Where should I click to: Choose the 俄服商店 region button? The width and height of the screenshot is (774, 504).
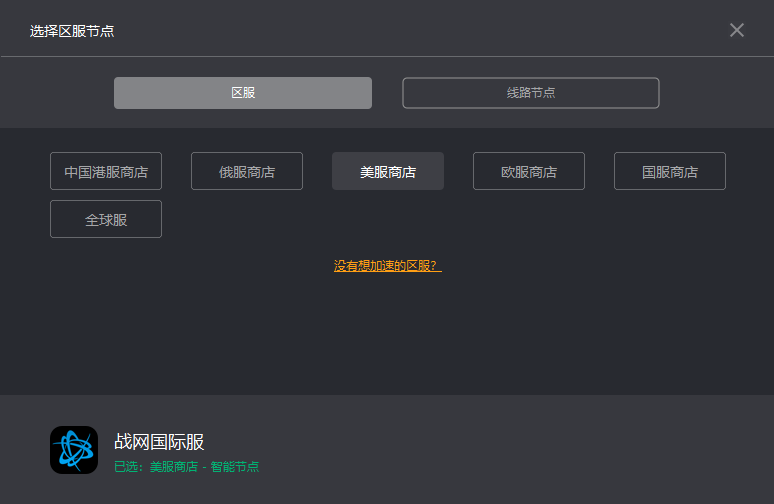(x=247, y=171)
